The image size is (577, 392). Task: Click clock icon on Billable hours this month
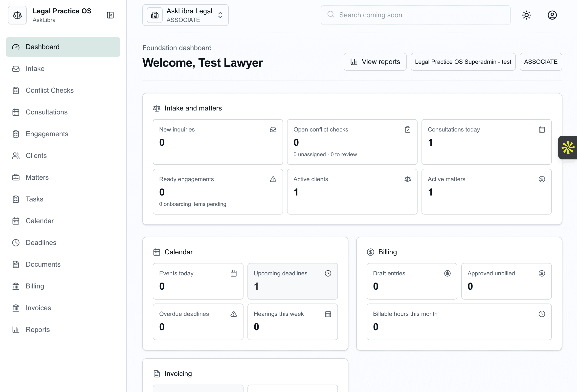click(542, 314)
